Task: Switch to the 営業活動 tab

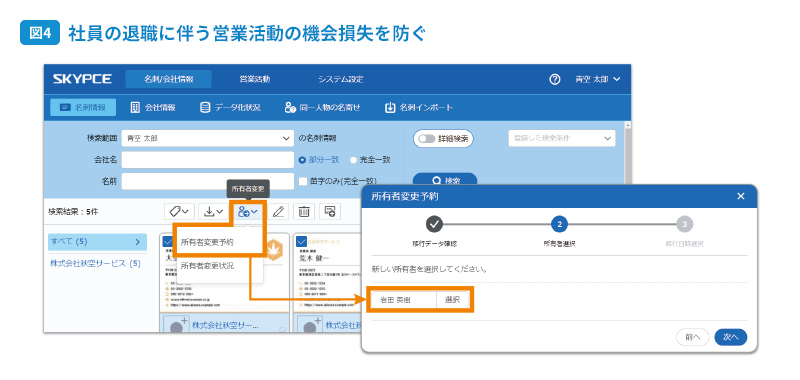Action: (x=255, y=79)
